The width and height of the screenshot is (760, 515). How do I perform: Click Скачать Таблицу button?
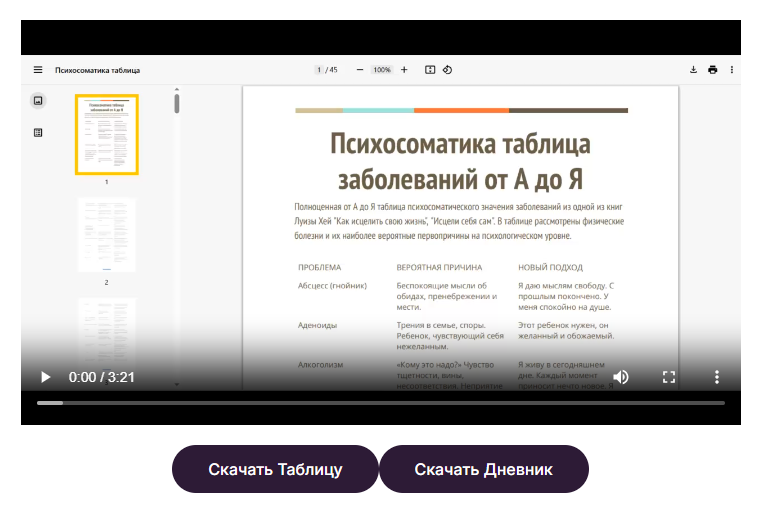pyautogui.click(x=275, y=469)
